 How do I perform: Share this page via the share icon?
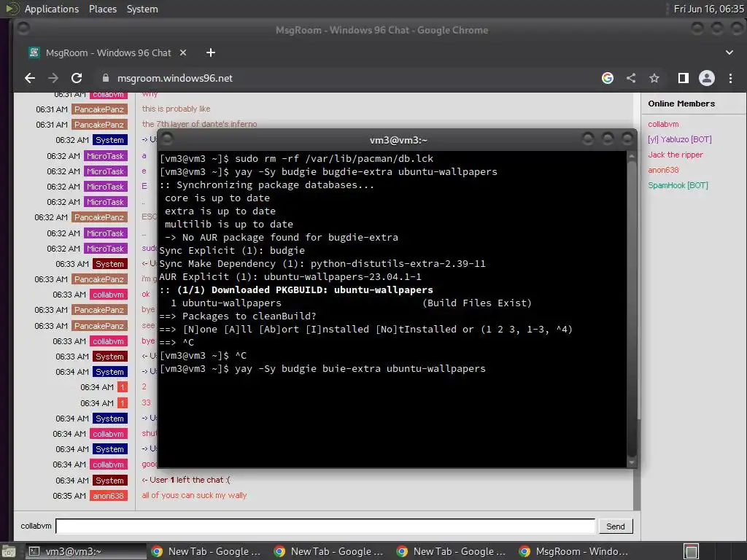631,78
